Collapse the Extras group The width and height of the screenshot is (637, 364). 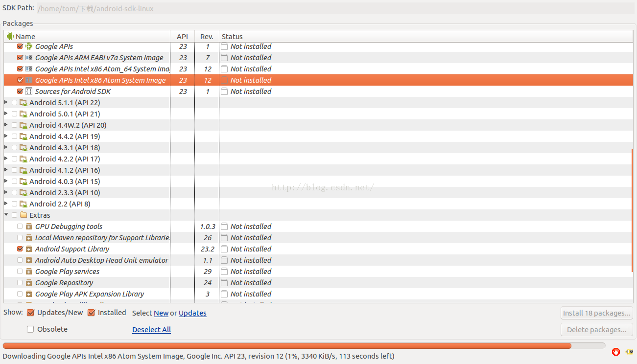(6, 215)
